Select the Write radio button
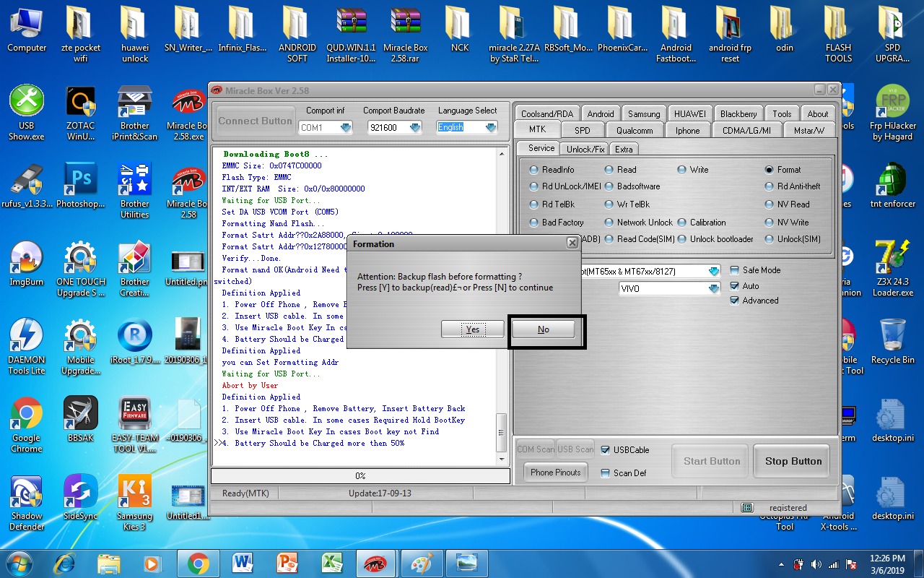 tap(682, 170)
